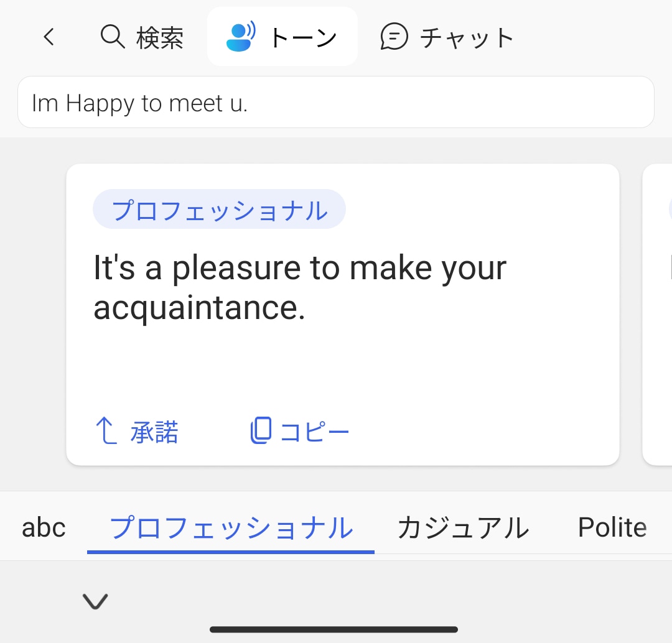Tap the back chevron arrow

[49, 37]
